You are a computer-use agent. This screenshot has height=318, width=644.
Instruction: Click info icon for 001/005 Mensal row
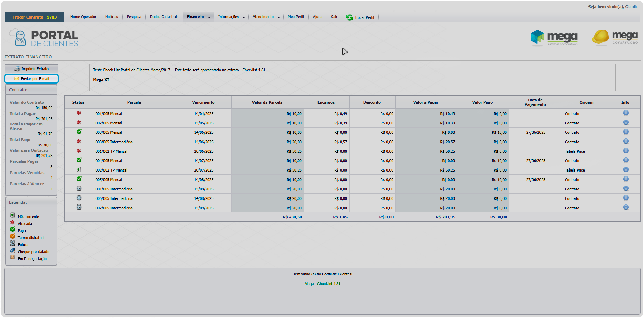click(625, 113)
